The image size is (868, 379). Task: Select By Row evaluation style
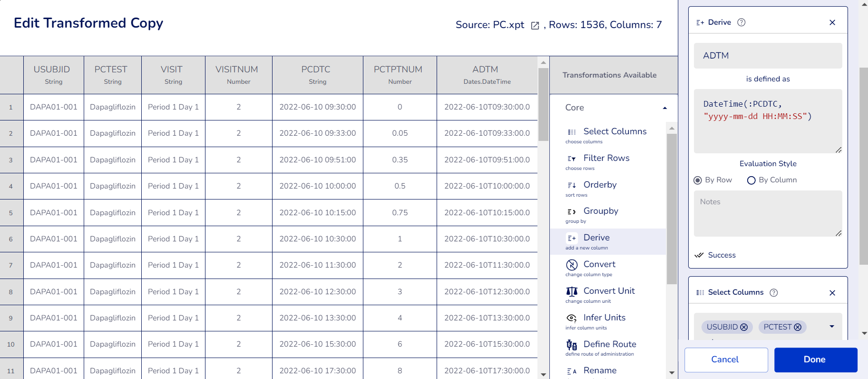pyautogui.click(x=698, y=180)
